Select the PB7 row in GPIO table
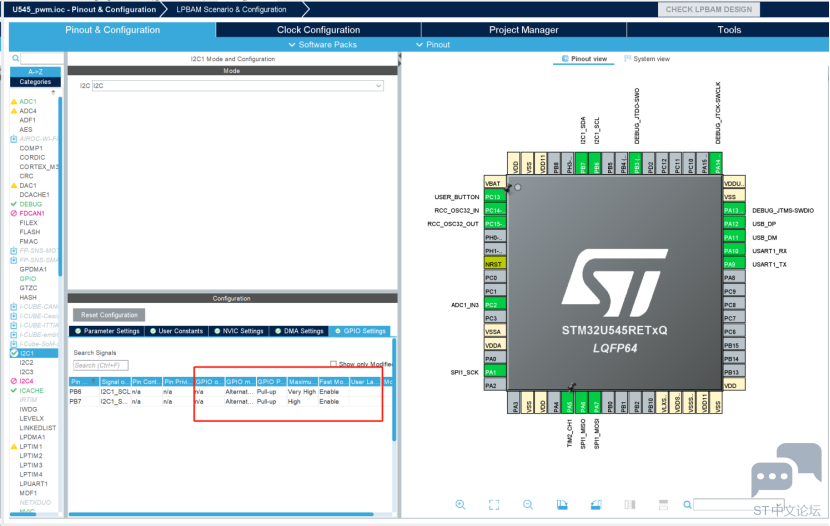The image size is (830, 526). [230, 402]
